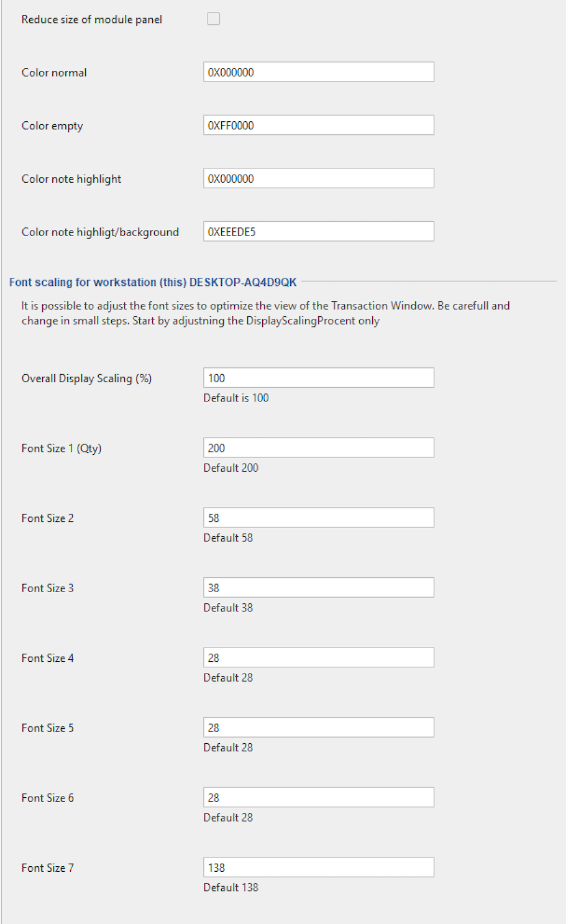Click the Font Size 5 value box

[x=319, y=728]
